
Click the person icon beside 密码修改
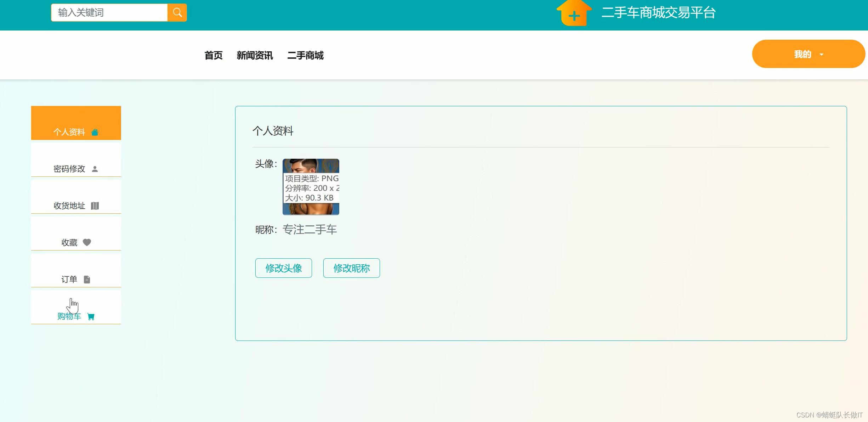click(95, 169)
